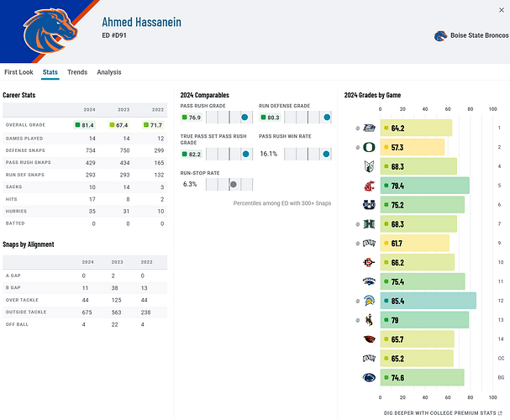Click the Utah State Aggies logo
Image resolution: width=510 pixels, height=420 pixels.
[369, 205]
